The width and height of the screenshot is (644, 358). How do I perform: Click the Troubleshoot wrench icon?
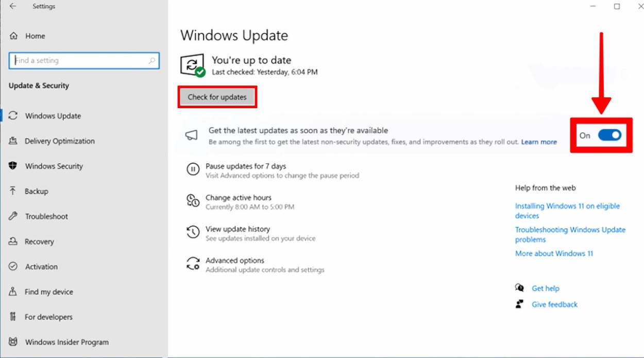pos(13,216)
